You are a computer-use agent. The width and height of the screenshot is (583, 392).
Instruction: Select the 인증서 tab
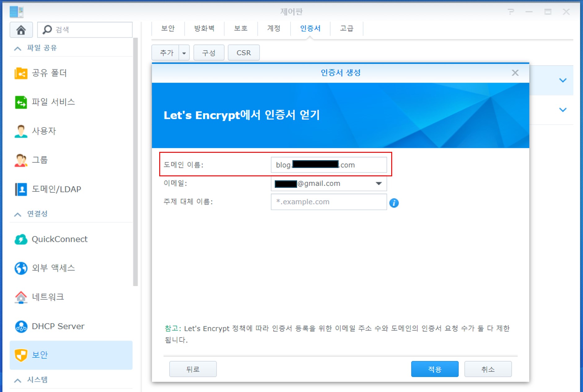coord(310,29)
